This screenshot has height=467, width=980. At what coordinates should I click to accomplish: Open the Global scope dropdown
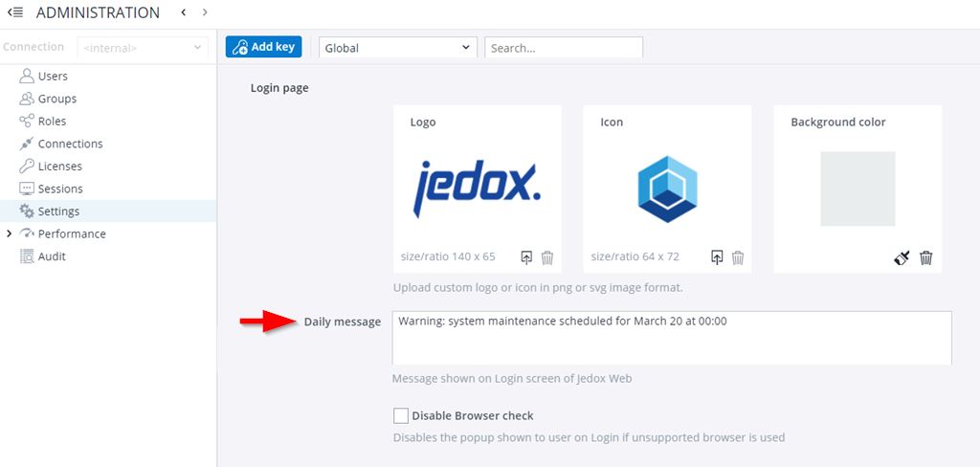tap(397, 48)
